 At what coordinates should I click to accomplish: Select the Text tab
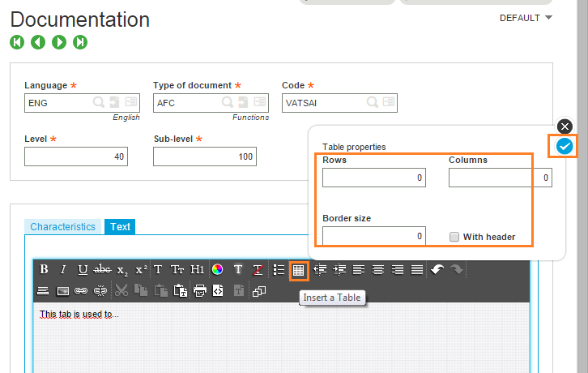[x=120, y=227]
